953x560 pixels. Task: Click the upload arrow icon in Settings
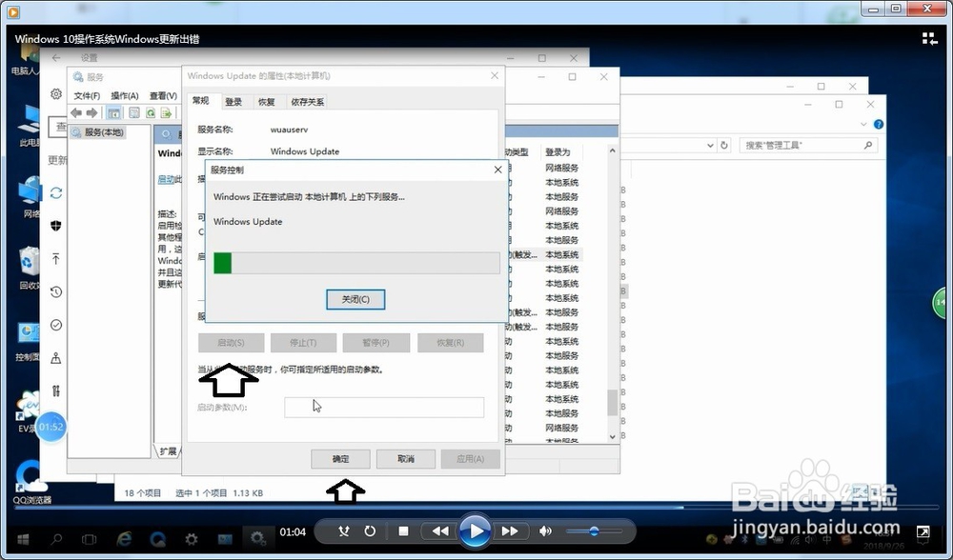56,259
